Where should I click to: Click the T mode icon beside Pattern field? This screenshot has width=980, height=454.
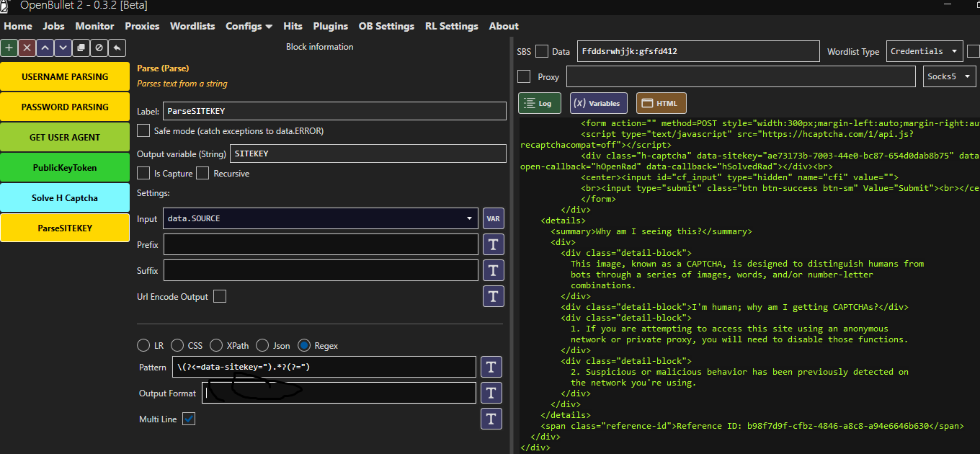pyautogui.click(x=491, y=367)
